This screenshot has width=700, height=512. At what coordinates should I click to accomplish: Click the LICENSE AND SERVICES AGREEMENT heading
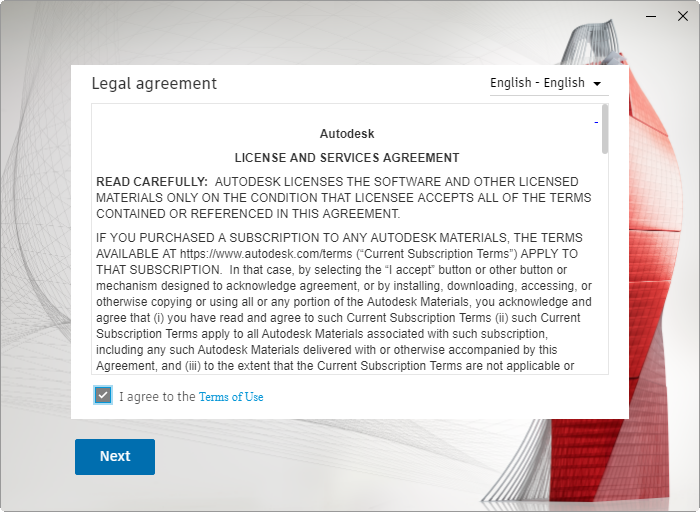347,158
